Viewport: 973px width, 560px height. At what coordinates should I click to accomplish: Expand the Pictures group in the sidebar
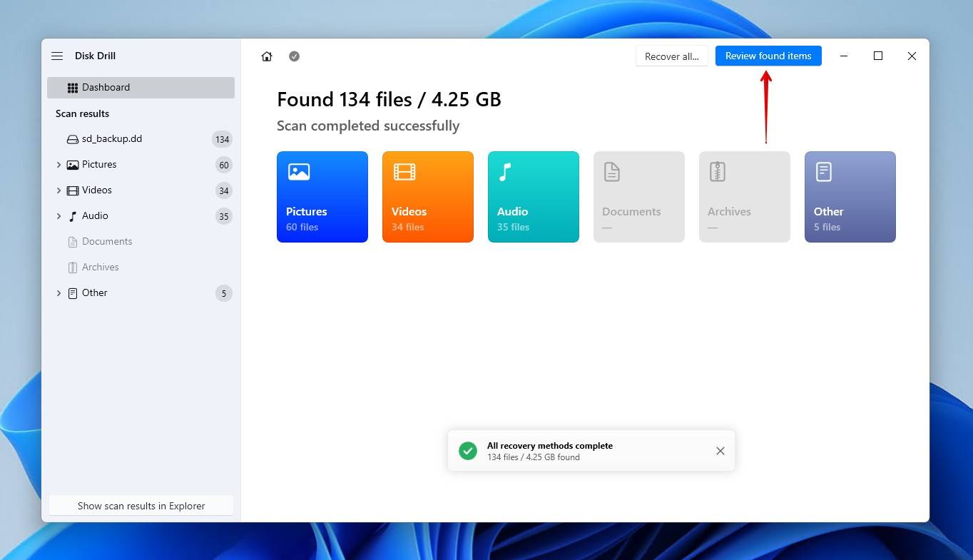[x=59, y=164]
